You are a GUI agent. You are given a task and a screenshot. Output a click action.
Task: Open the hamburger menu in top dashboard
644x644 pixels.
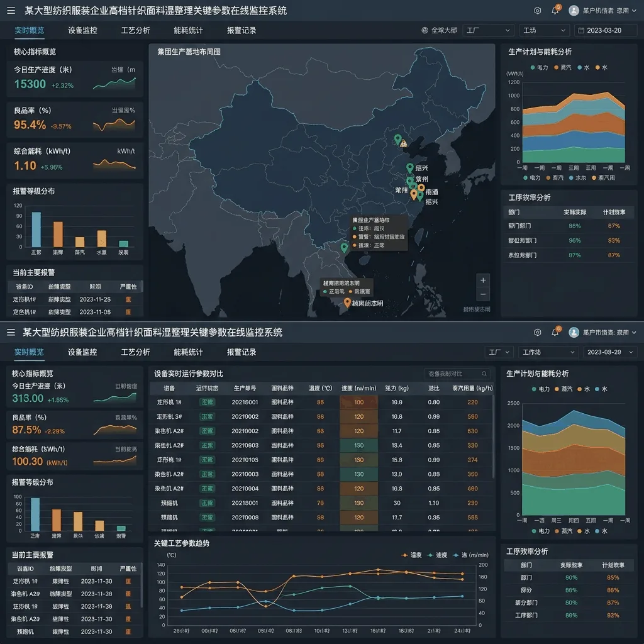pyautogui.click(x=11, y=11)
